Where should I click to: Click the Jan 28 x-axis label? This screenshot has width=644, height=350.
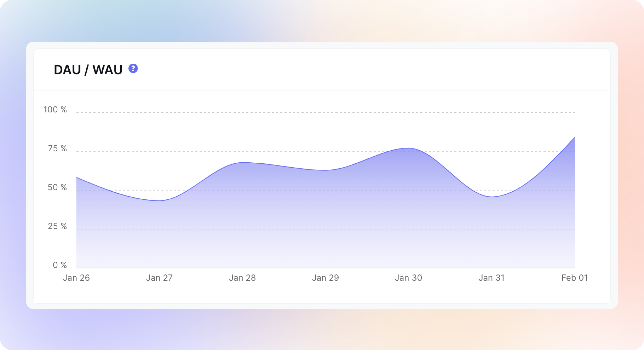pyautogui.click(x=242, y=278)
